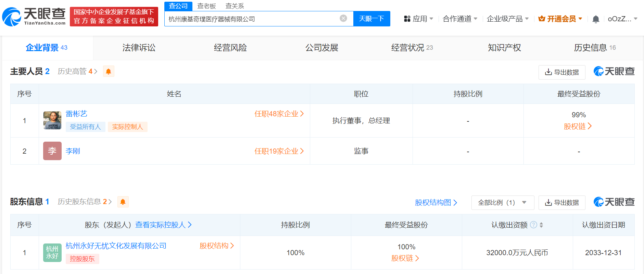This screenshot has width=644, height=274.
Task: Expand the 应用 dropdown menu
Action: pos(418,19)
